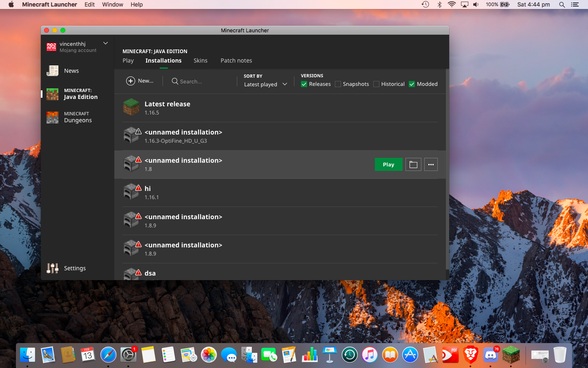Open the Trash in the Dock

(560, 355)
